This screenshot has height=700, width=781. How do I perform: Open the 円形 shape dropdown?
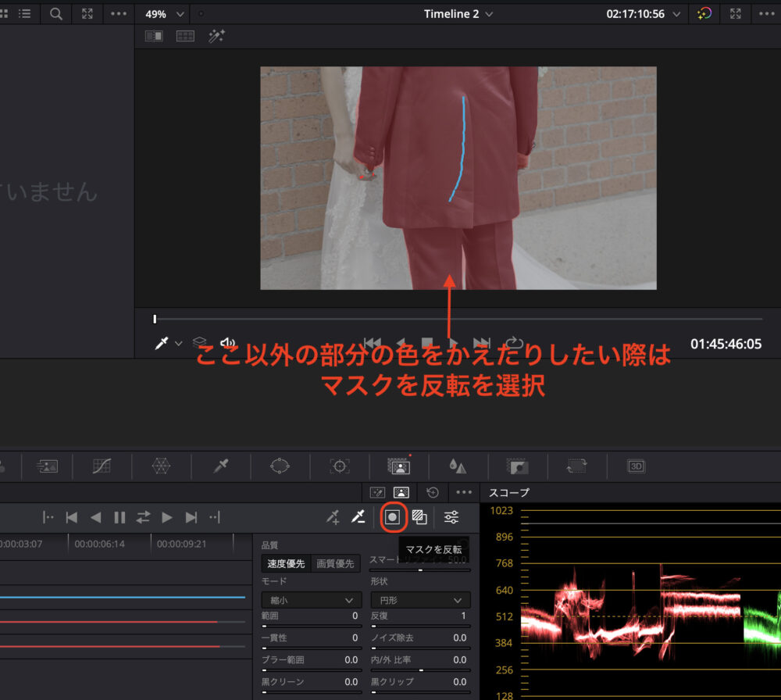pyautogui.click(x=420, y=600)
